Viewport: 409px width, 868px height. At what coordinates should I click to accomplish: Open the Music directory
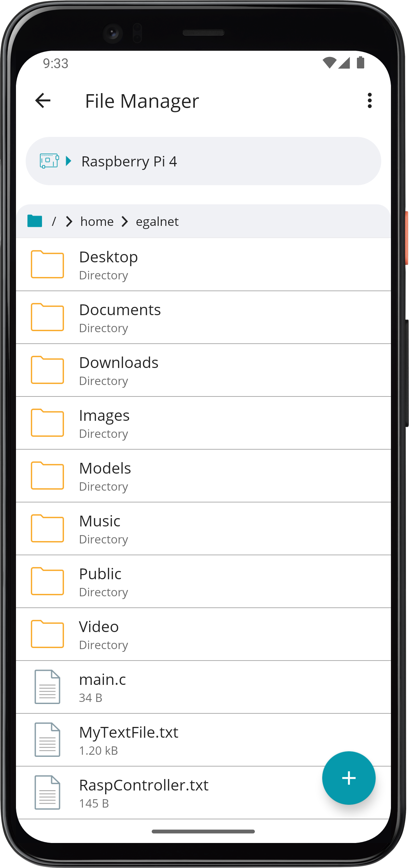(x=203, y=529)
